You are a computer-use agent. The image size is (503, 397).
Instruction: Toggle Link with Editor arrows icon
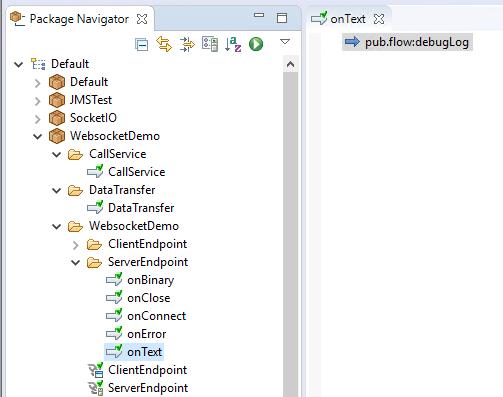pos(164,44)
